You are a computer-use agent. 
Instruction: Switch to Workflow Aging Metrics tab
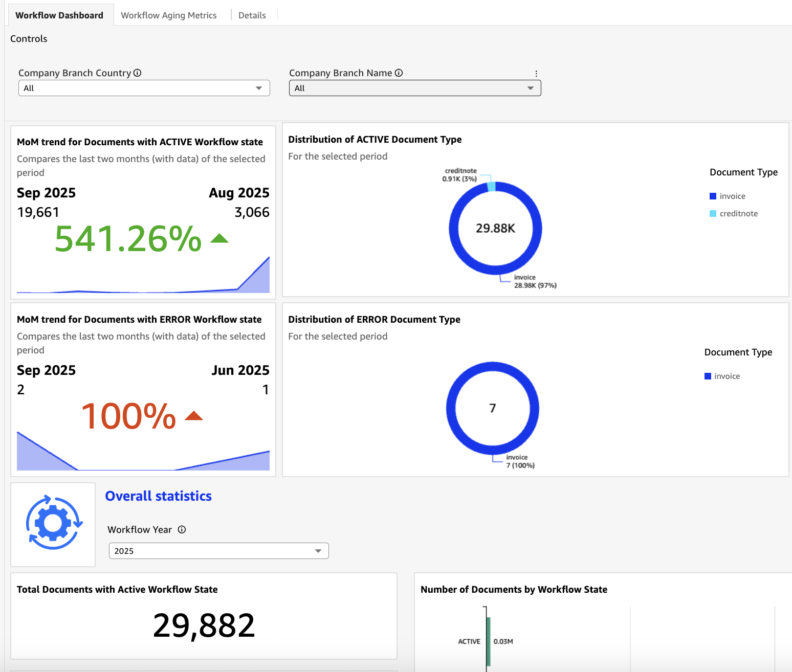(x=168, y=15)
